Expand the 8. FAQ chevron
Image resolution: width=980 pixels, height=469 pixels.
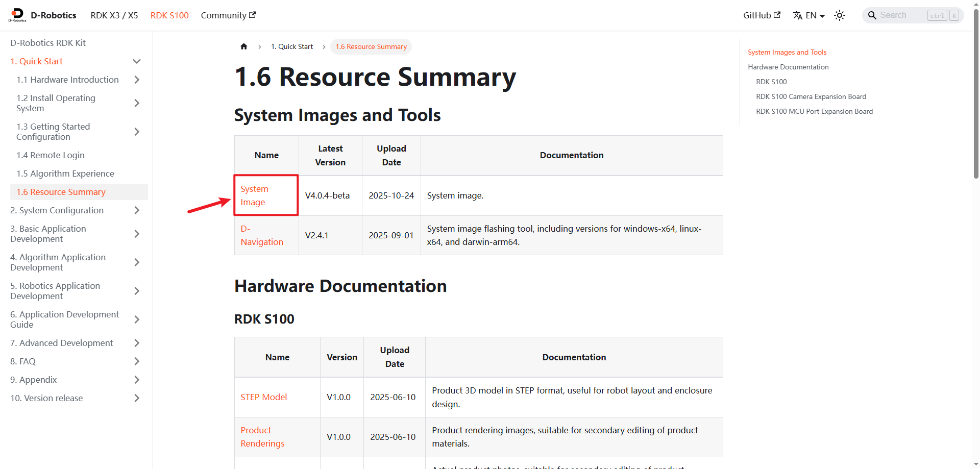pos(137,361)
